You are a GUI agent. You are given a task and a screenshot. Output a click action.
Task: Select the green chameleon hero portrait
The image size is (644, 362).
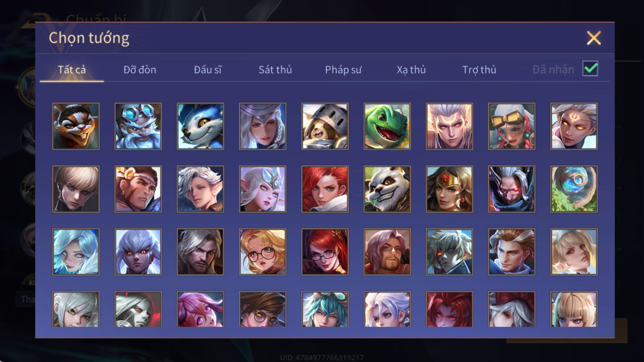point(387,126)
